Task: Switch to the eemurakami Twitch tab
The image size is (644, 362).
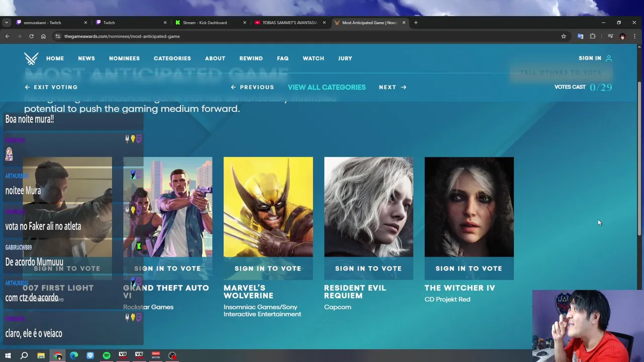Action: 51,23
